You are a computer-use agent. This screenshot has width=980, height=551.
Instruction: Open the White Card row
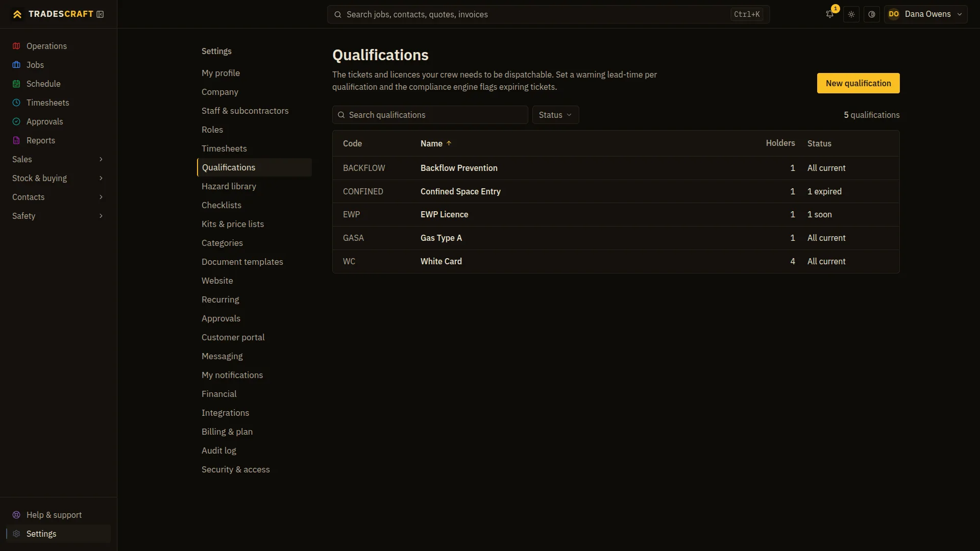coord(616,261)
